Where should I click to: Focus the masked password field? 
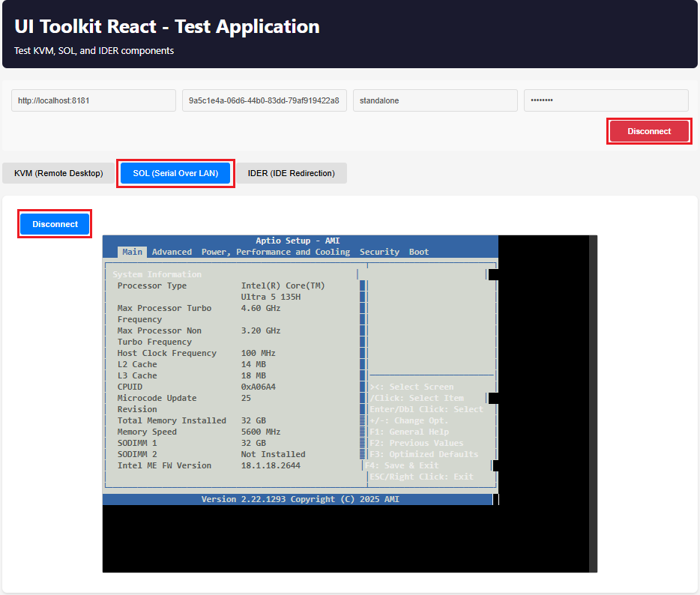click(606, 100)
